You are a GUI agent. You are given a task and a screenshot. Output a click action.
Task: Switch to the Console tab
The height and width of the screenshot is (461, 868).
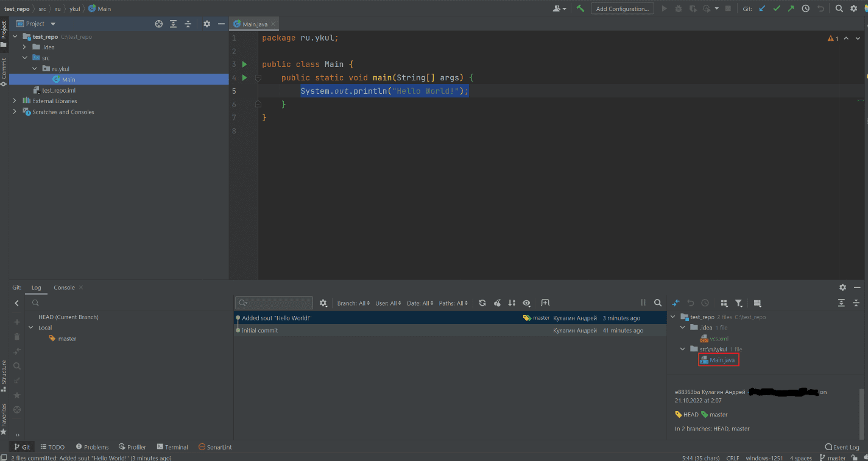[x=65, y=287]
